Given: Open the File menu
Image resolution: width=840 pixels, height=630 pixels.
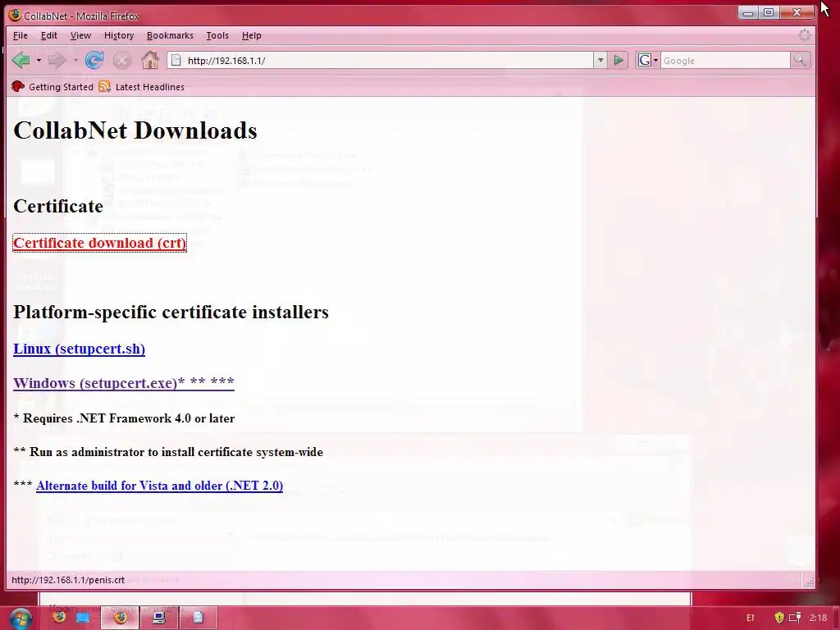Looking at the screenshot, I should [21, 35].
